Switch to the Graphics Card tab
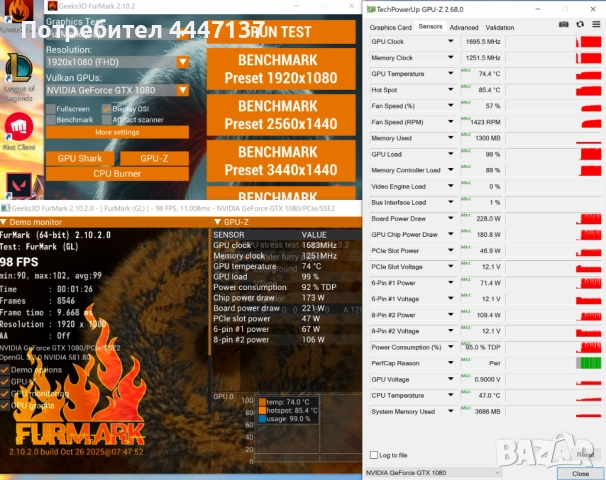606x480 pixels. pyautogui.click(x=390, y=27)
